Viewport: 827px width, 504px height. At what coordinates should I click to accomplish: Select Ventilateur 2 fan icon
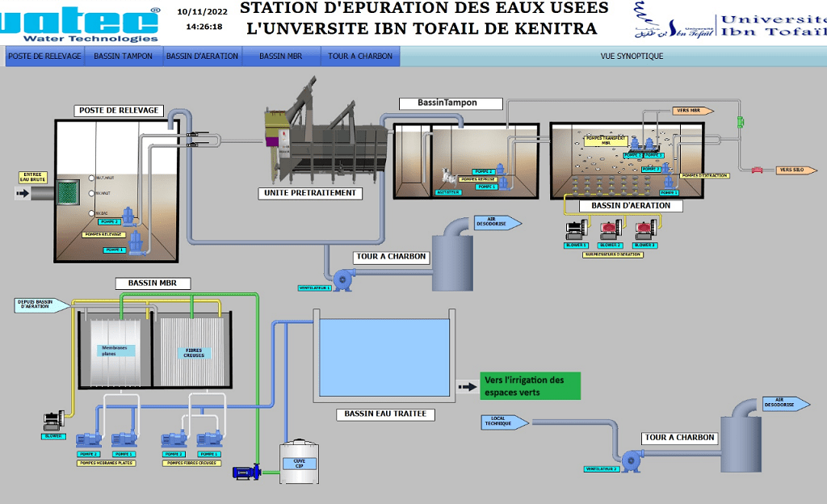click(x=632, y=460)
